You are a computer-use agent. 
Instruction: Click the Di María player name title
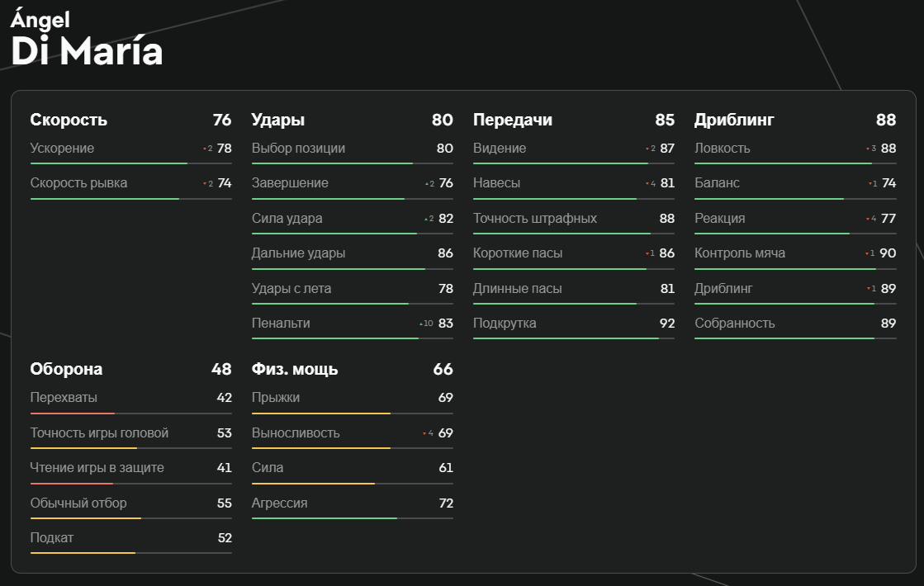87,51
